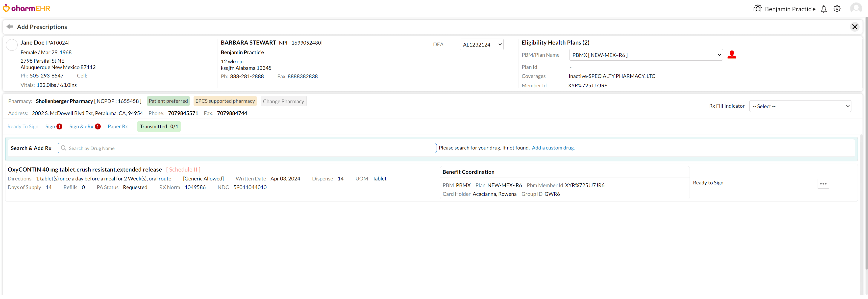Screen dimensions: 868x299
Task: Switch to the Sign tab
Action: pos(50,126)
